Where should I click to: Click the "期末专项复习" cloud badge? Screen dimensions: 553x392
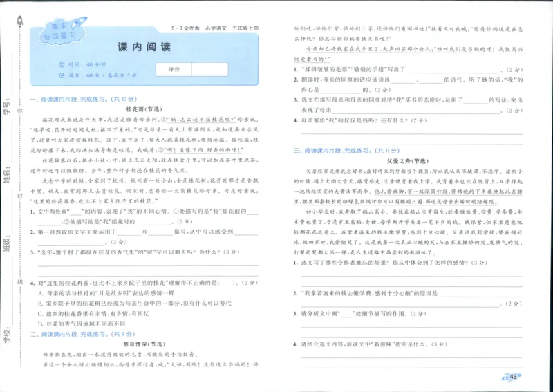pos(63,31)
